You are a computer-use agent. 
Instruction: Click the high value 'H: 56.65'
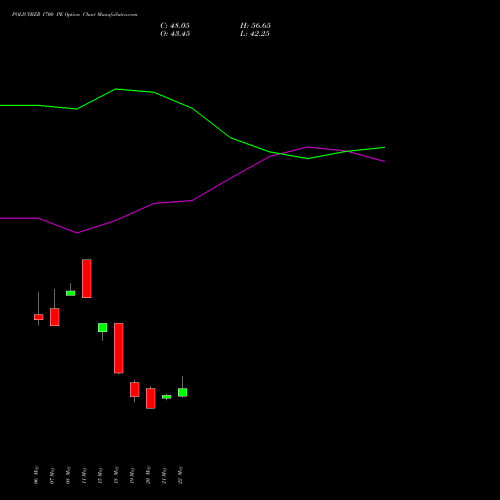click(x=255, y=26)
